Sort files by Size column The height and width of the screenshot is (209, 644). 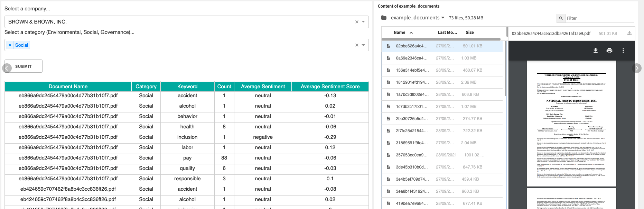click(x=470, y=33)
